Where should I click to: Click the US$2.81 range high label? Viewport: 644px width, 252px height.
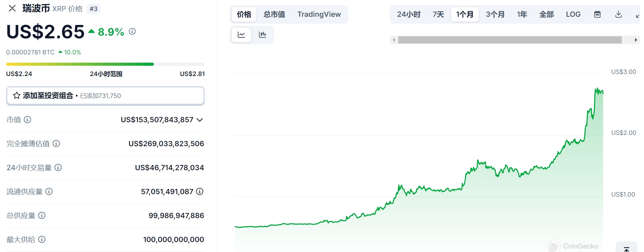coord(192,74)
